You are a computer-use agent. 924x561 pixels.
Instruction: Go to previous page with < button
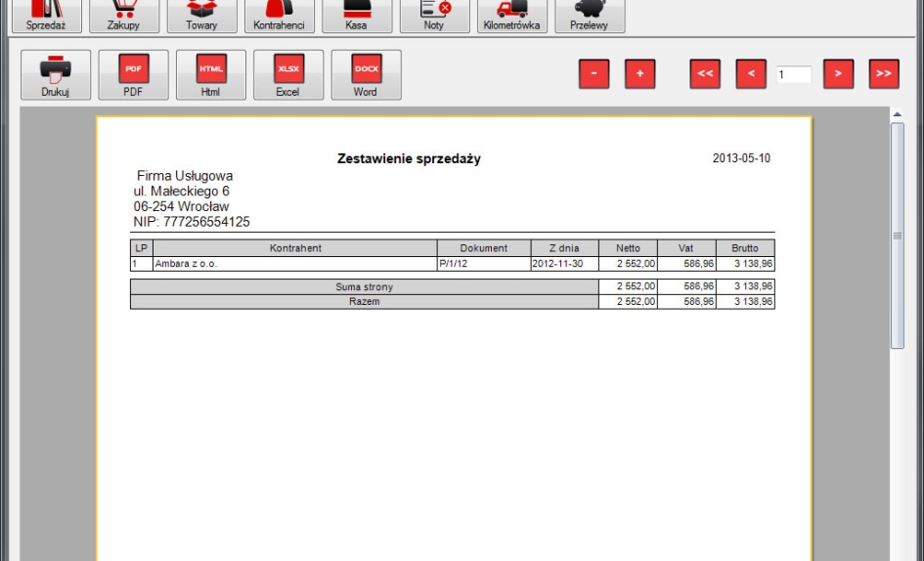(x=751, y=74)
